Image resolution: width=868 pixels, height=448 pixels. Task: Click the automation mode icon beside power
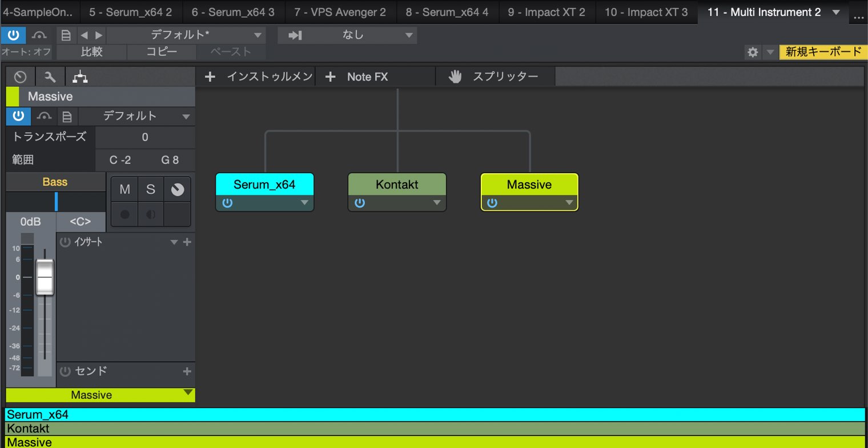(39, 35)
